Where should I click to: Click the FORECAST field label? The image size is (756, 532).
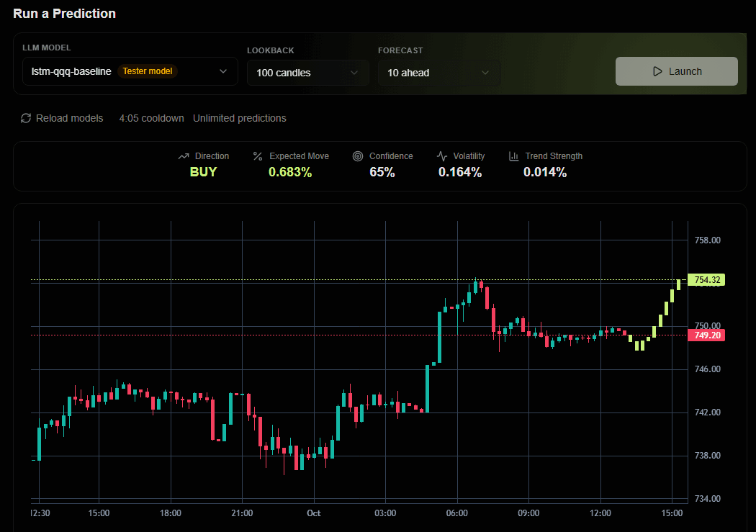point(400,50)
